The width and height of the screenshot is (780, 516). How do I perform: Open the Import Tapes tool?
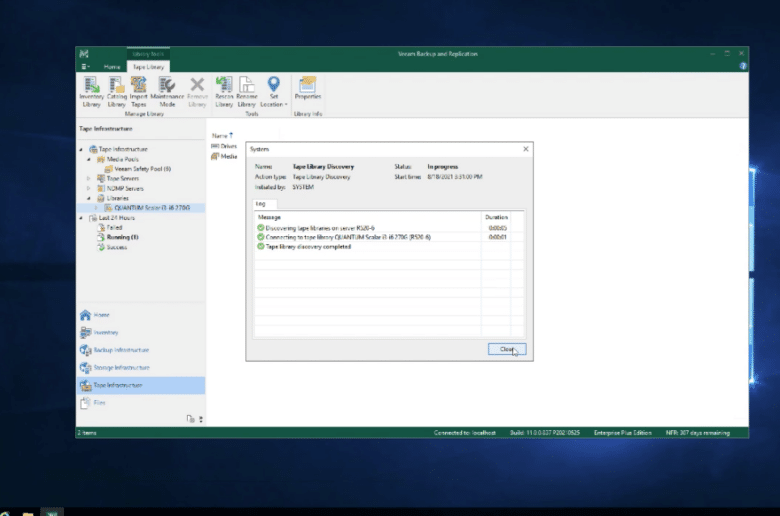(x=138, y=92)
